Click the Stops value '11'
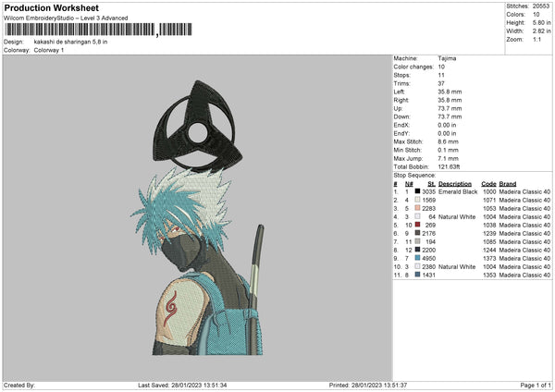The height and width of the screenshot is (392, 555). click(441, 75)
